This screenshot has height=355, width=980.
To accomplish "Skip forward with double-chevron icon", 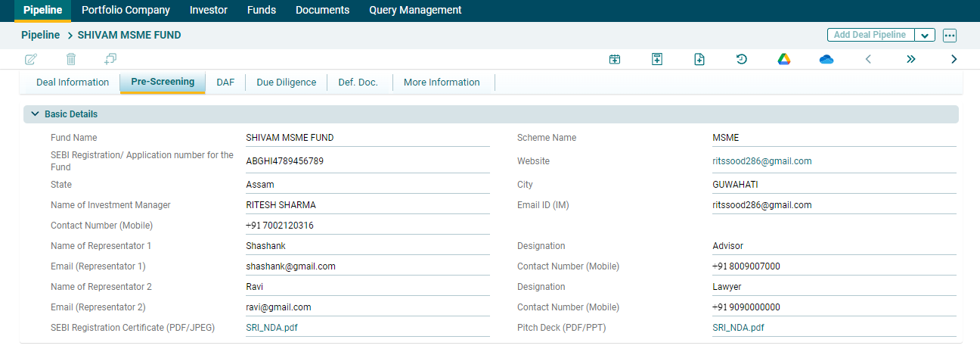I will [911, 59].
